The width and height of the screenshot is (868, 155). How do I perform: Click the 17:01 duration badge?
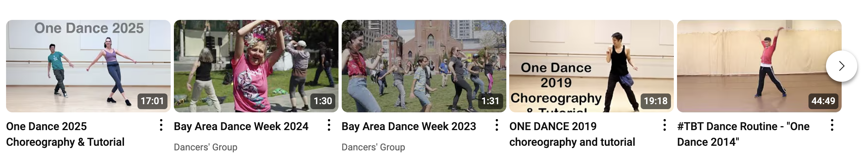pos(153,101)
